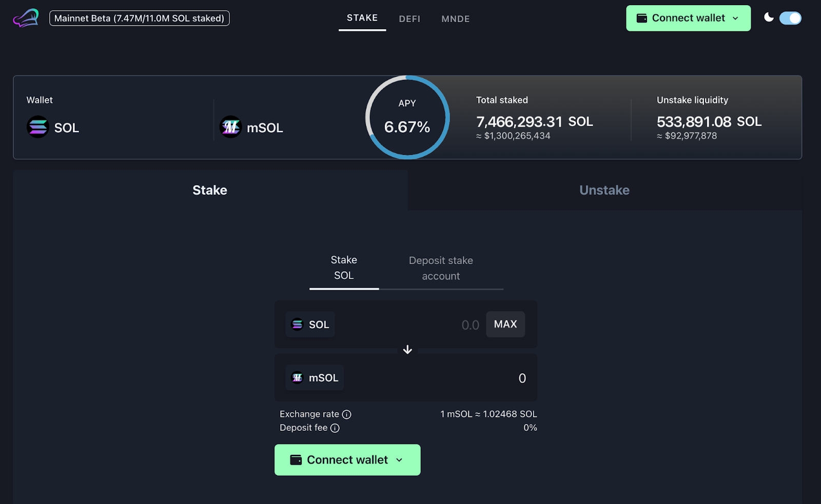This screenshot has height=504, width=821.
Task: Click the ≈ $92,977,878 value
Action: pyautogui.click(x=687, y=136)
